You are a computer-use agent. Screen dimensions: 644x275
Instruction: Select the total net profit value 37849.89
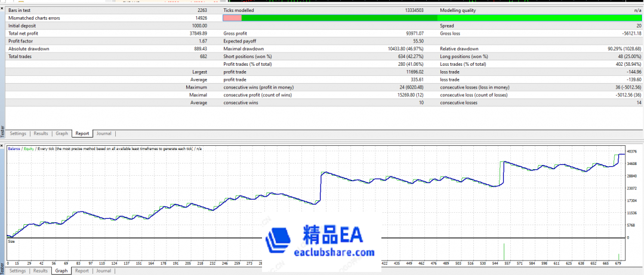198,33
